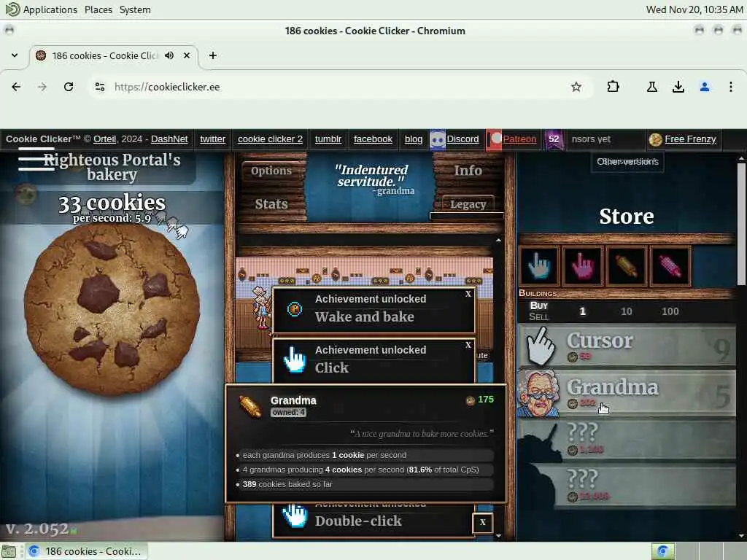Bookmark this page with star
Image resolution: width=747 pixels, height=560 pixels.
(x=576, y=87)
